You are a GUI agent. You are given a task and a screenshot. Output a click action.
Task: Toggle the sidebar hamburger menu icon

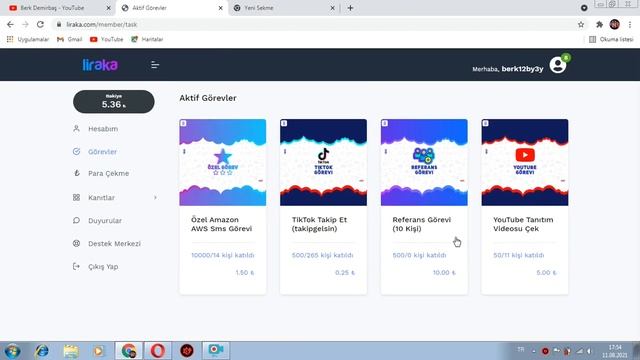(155, 64)
